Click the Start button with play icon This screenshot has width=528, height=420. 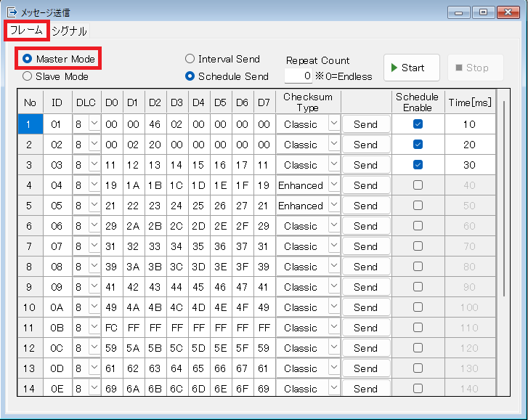tap(411, 68)
